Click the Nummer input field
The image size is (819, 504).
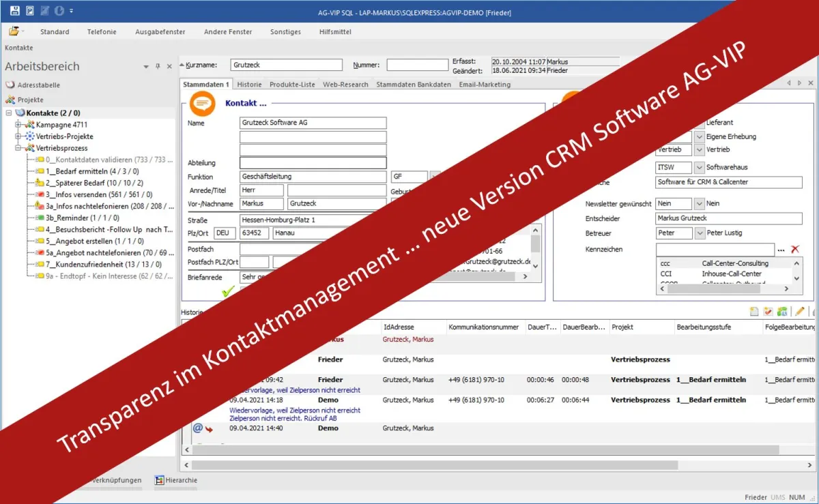417,65
